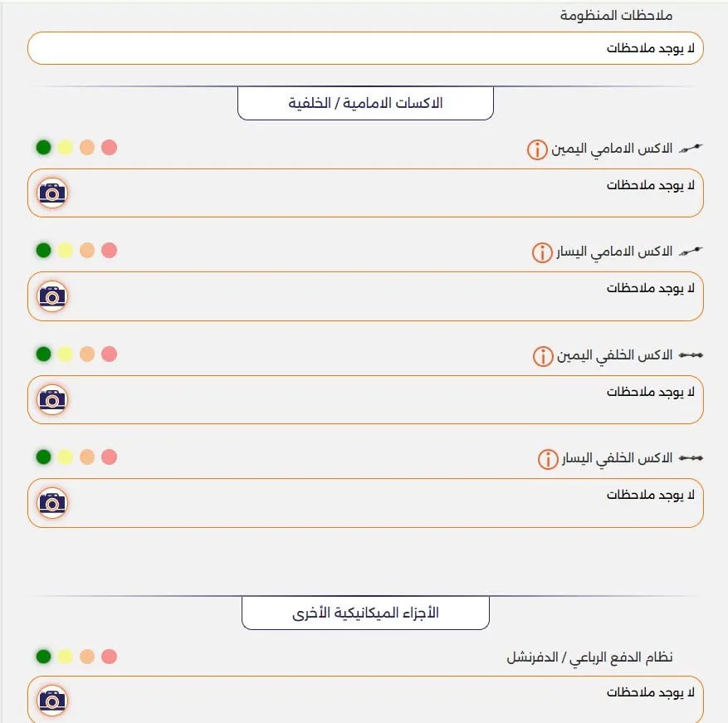Viewport: 728px width, 723px height.
Task: Click axle symbol before rear left axle label
Action: 691,457
